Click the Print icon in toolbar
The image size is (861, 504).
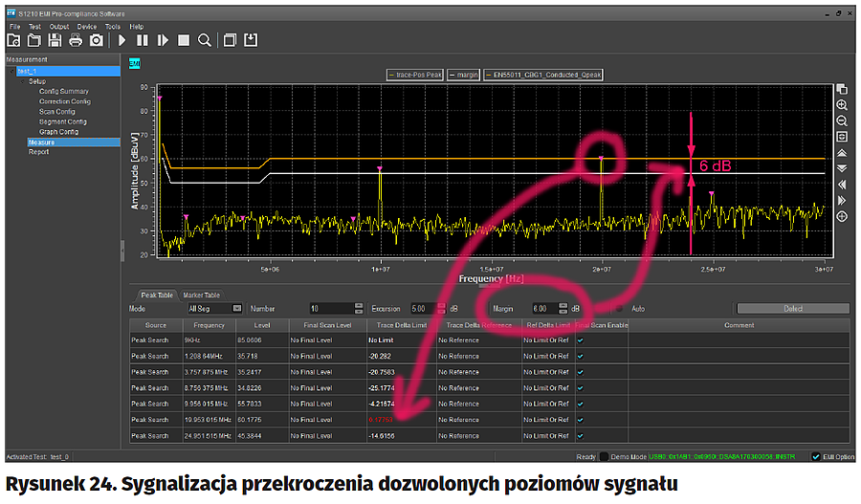click(x=75, y=41)
